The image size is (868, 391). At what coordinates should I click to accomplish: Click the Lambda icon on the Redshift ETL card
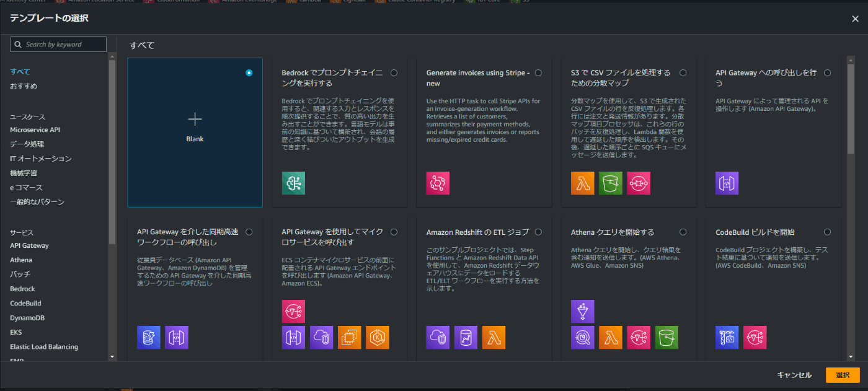coord(494,338)
